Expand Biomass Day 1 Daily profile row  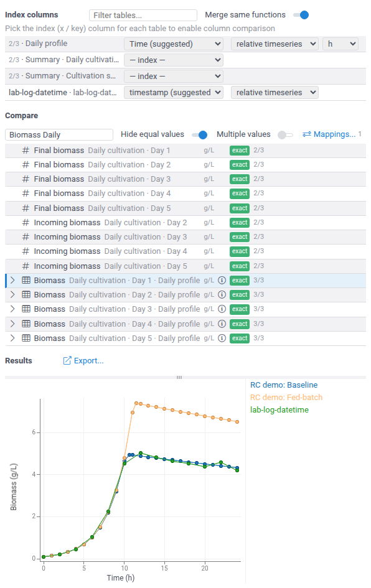(12, 280)
